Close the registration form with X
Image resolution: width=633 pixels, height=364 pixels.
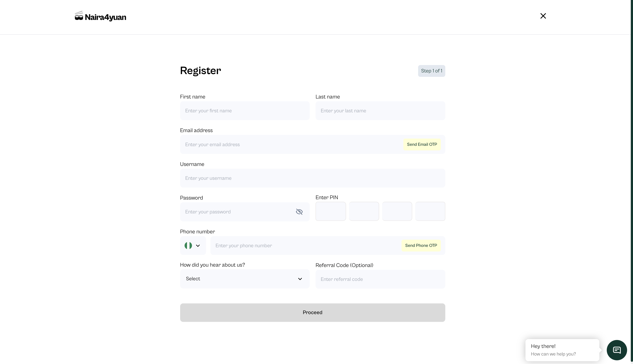coord(543,16)
